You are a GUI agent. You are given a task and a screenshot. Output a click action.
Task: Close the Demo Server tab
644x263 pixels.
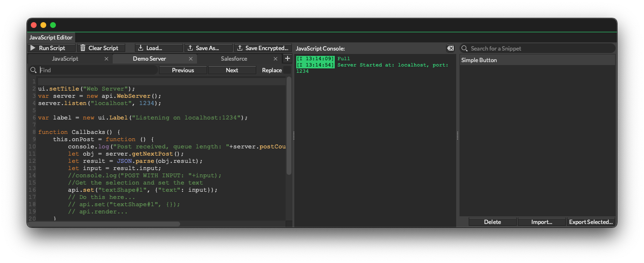(191, 59)
